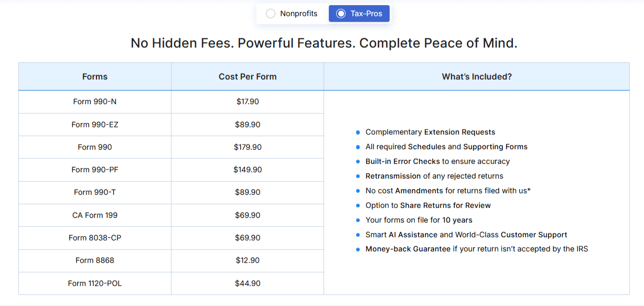Select the Nonprofits radio button
This screenshot has width=644, height=306.
271,13
